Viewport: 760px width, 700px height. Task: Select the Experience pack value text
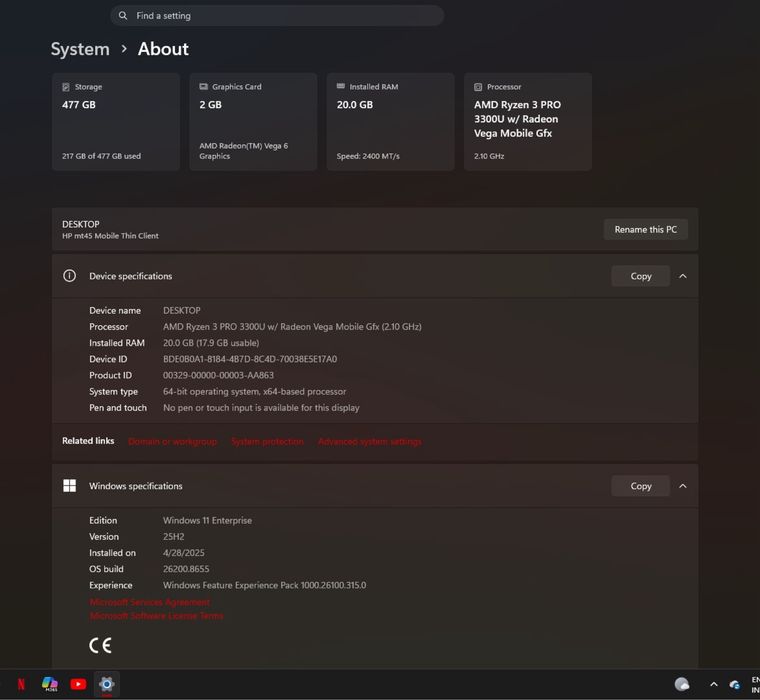[x=265, y=585]
